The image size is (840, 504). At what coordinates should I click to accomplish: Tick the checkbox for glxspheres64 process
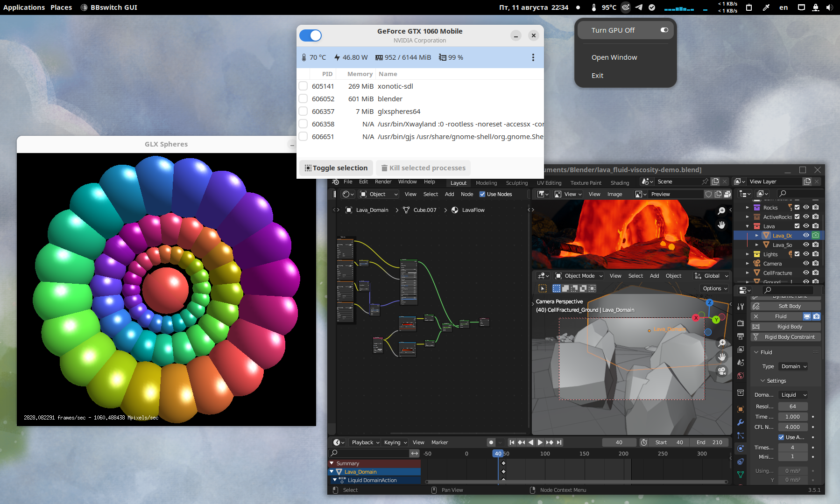pos(303,111)
